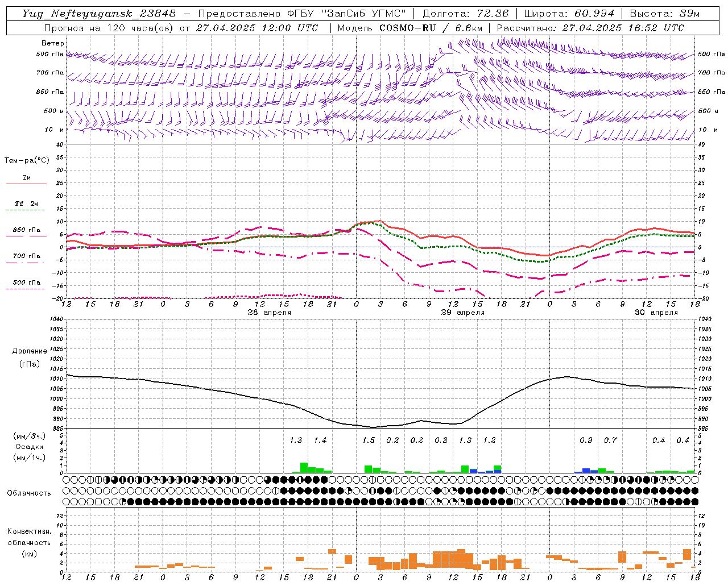Click the dash-dot line under 700 гПа temperature legend

25,263
